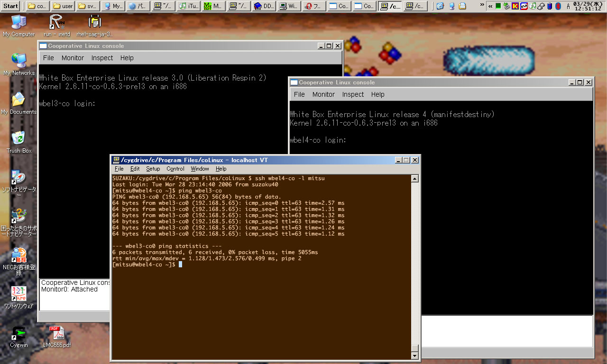Viewport: 607px width, 364px height.
Task: Open My Computer desktop icon
Action: [18, 23]
